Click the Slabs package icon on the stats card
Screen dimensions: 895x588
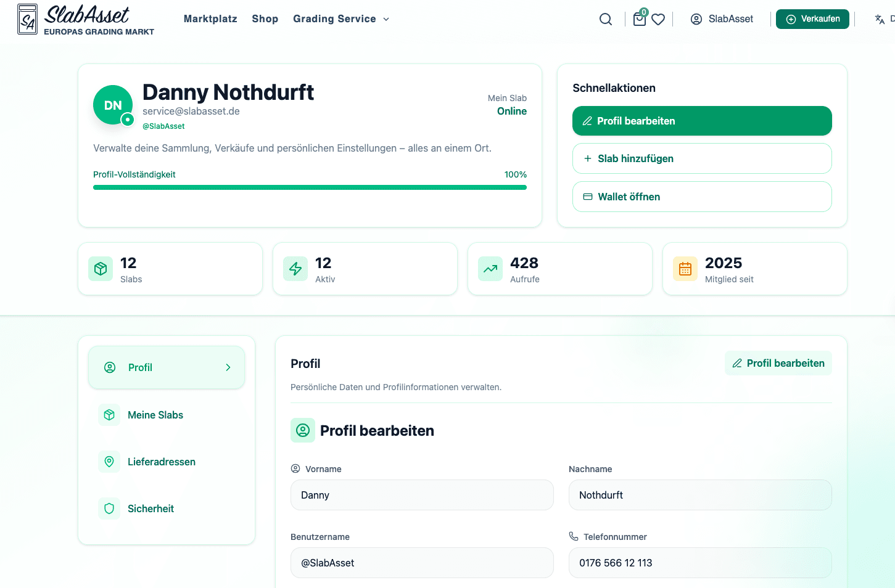(100, 269)
